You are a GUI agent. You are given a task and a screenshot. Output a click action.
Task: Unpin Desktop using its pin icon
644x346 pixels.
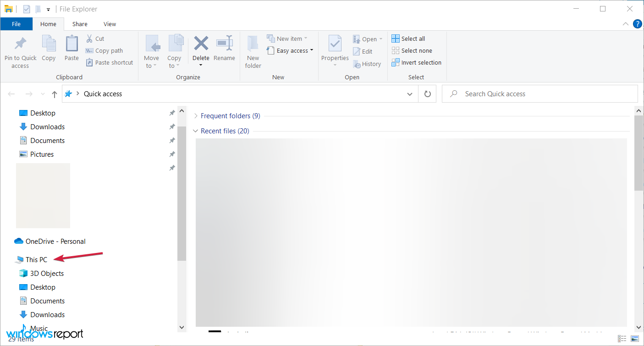tap(172, 113)
